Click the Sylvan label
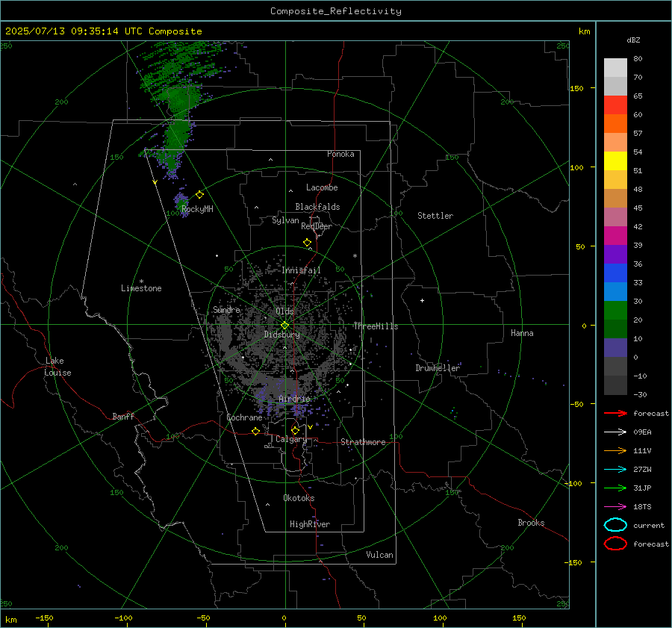 click(x=285, y=220)
